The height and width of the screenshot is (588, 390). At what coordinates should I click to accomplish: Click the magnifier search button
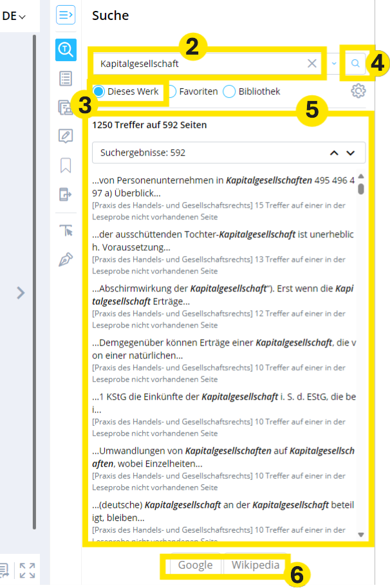point(355,63)
